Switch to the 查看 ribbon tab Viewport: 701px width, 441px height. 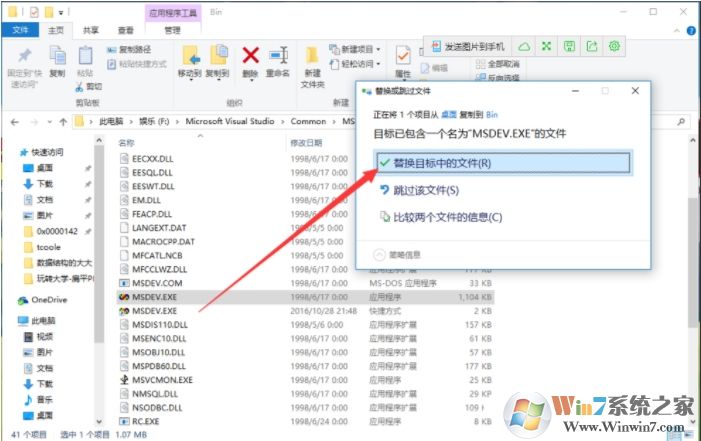point(126,30)
